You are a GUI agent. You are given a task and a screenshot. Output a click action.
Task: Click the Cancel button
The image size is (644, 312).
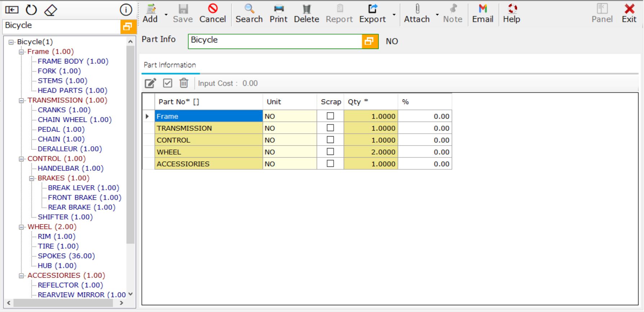[213, 14]
